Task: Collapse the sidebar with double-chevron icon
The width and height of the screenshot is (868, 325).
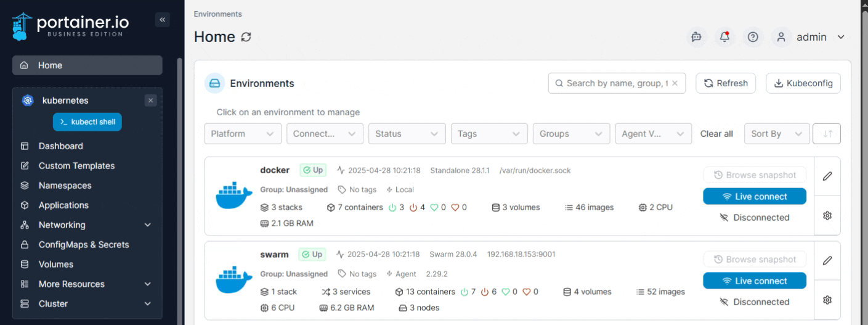Action: click(163, 20)
